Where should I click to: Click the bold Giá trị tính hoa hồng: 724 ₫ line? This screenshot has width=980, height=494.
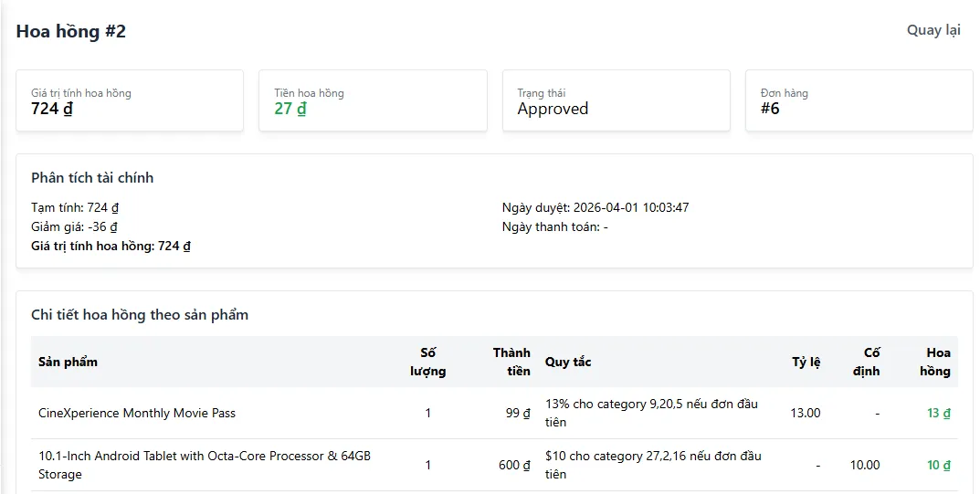coord(111,246)
